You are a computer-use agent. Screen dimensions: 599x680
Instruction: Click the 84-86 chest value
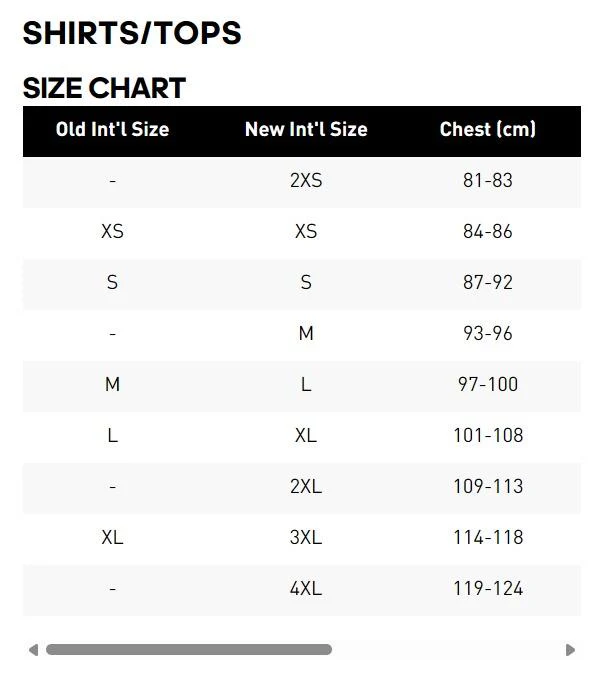pyautogui.click(x=488, y=231)
